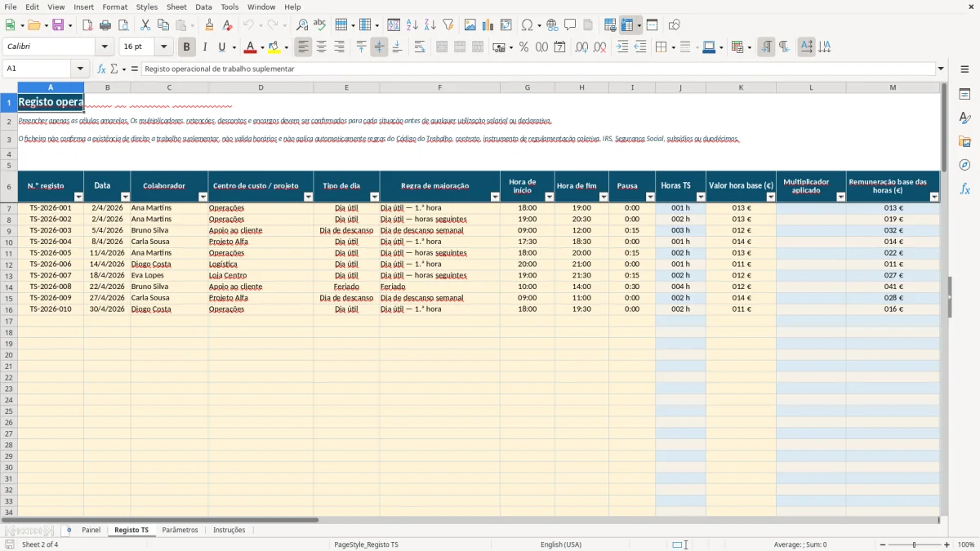Open Find and Replace
Viewport: 980px width, 551px height.
click(x=302, y=25)
